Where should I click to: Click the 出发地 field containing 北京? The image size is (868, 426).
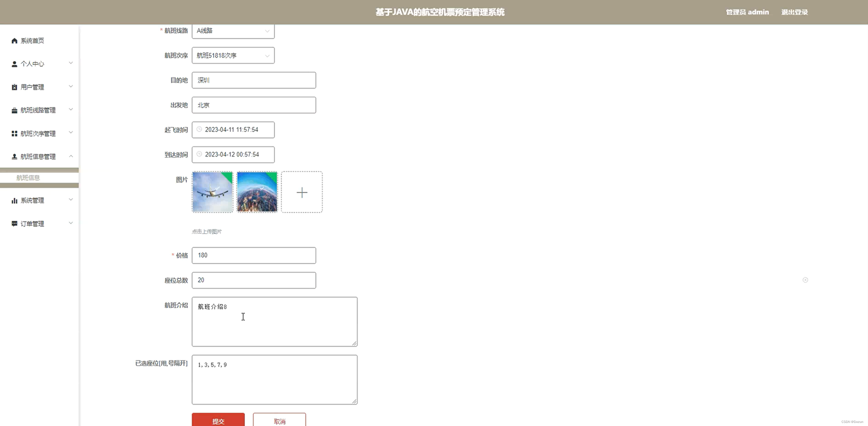click(x=254, y=105)
